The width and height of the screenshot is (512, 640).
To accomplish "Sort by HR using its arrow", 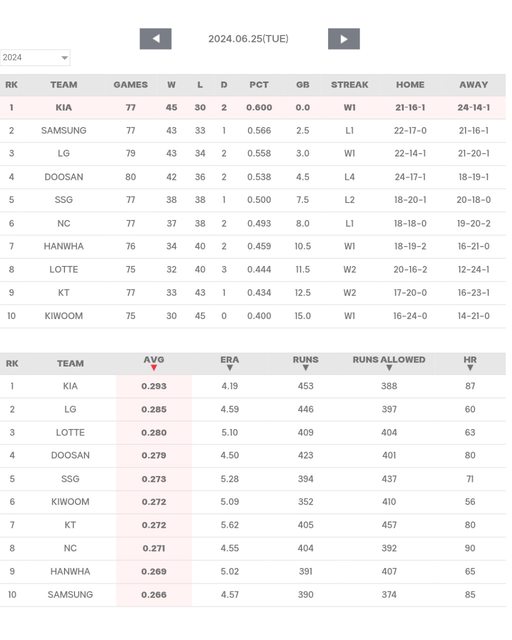I will pos(470,368).
